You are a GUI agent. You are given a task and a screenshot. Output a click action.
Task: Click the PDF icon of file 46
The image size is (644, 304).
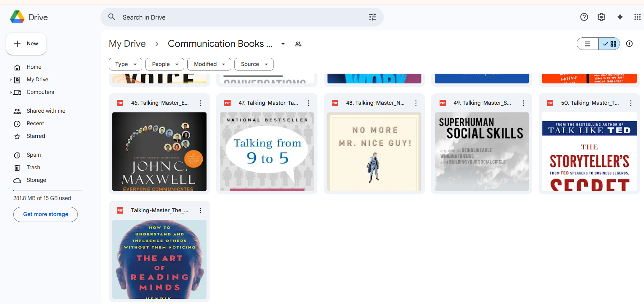click(120, 103)
